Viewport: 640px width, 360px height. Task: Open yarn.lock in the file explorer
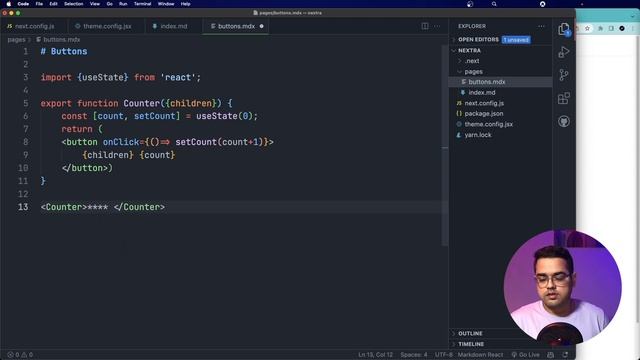pyautogui.click(x=500, y=135)
